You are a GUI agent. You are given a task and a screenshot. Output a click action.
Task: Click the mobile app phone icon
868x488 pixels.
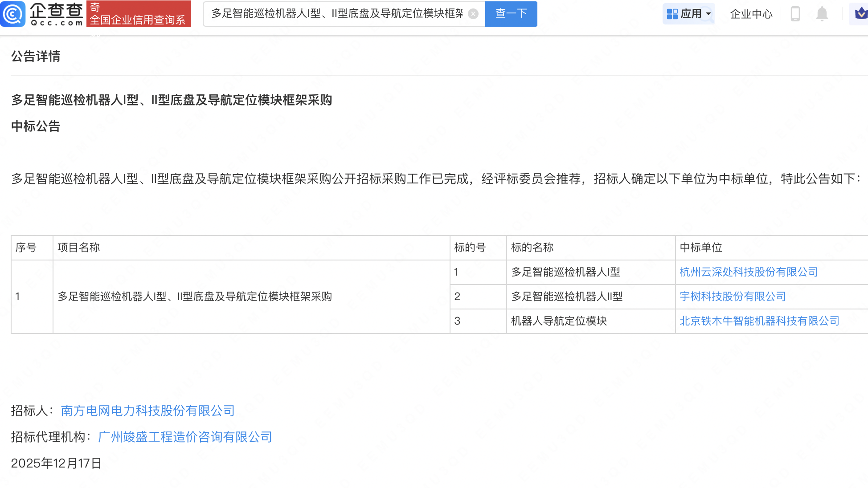tap(796, 14)
